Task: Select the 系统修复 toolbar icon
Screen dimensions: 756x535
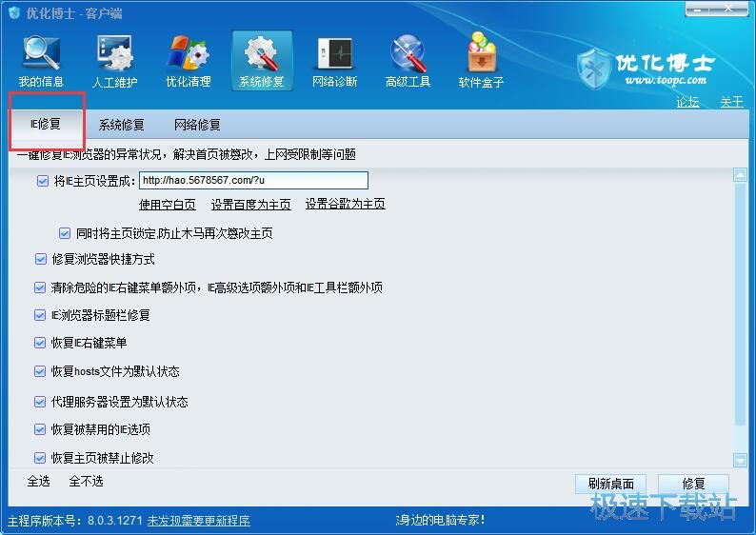Action: tap(262, 60)
